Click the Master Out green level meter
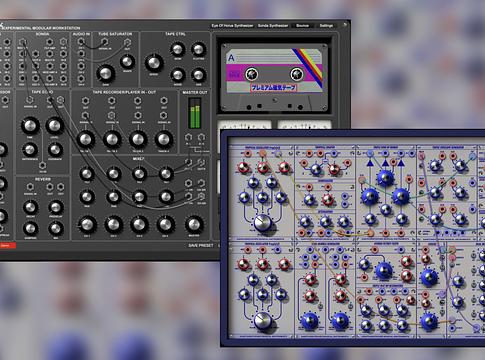 point(194,114)
